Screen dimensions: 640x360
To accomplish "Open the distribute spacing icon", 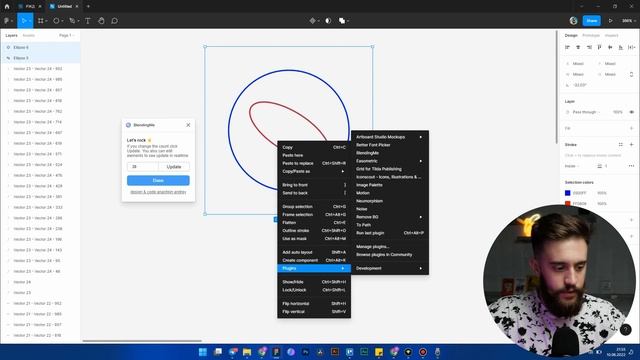I will [x=631, y=47].
